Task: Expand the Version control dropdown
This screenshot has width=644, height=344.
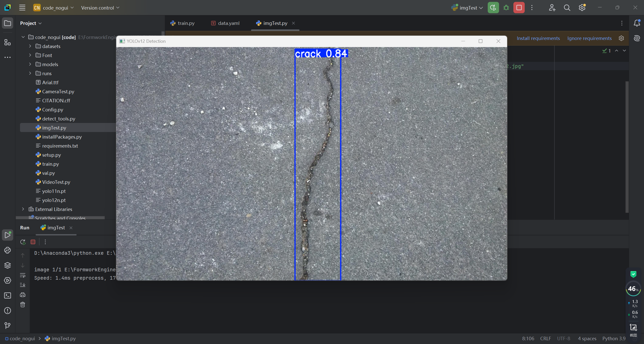Action: tap(100, 8)
